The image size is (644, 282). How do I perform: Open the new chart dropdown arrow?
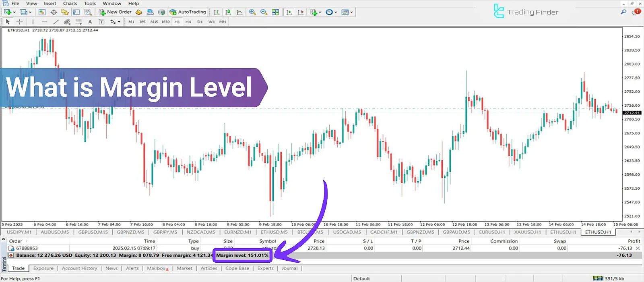coord(14,12)
